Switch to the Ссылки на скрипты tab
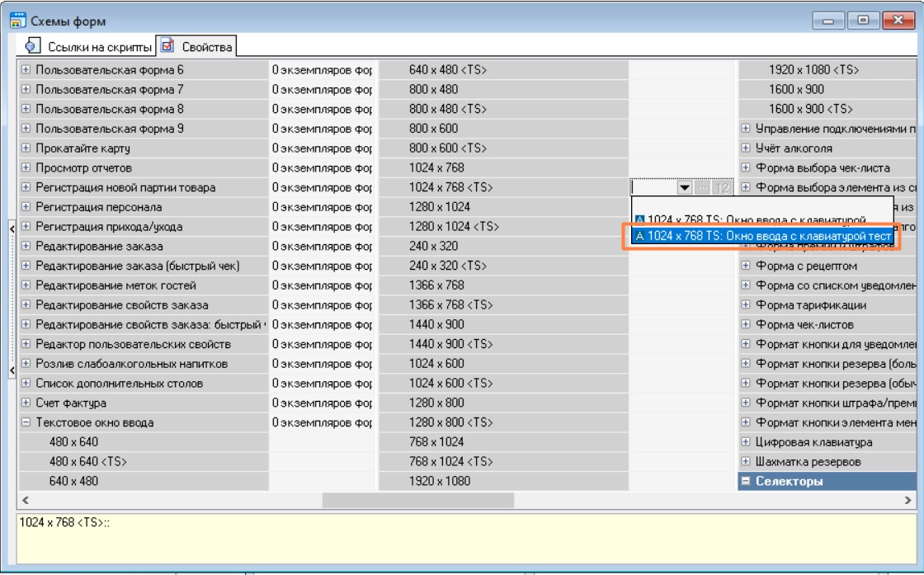Viewport: 924px width, 575px height. (x=86, y=45)
